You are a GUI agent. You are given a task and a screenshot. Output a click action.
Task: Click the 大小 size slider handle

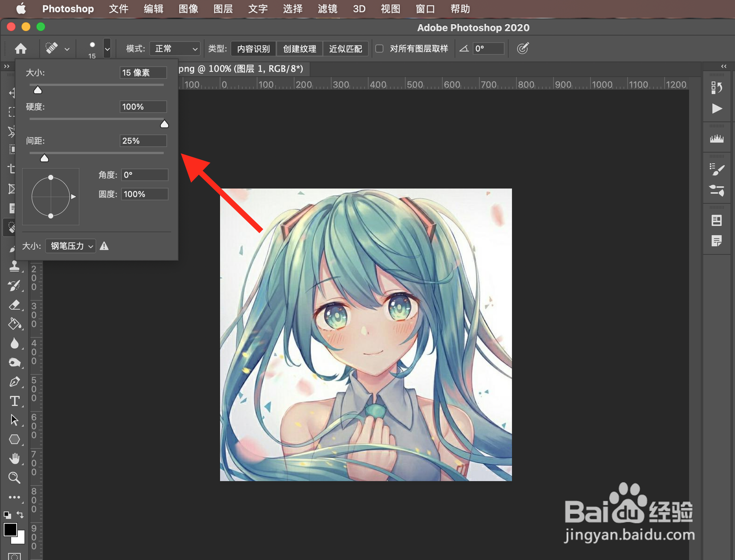[38, 90]
